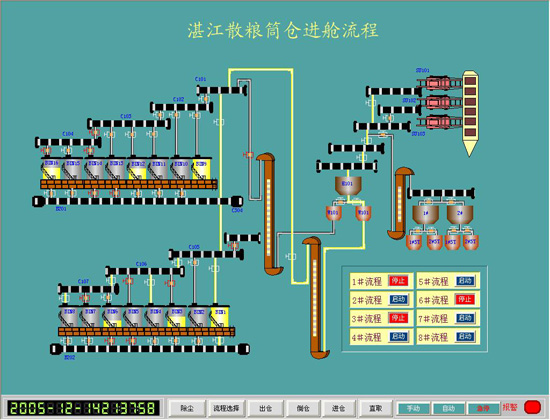Click the red 报警 alarm indicator light

pyautogui.click(x=532, y=407)
